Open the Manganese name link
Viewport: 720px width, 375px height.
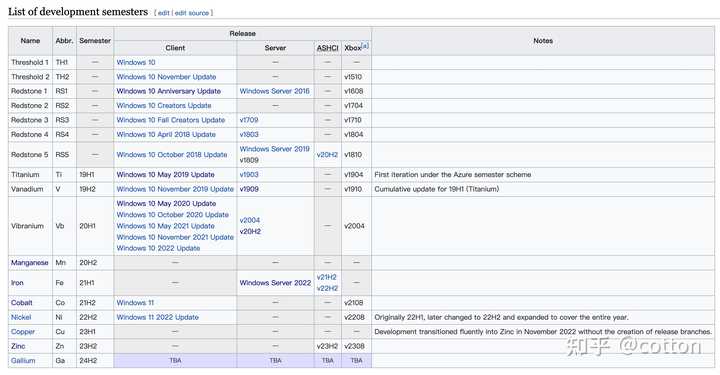(29, 263)
